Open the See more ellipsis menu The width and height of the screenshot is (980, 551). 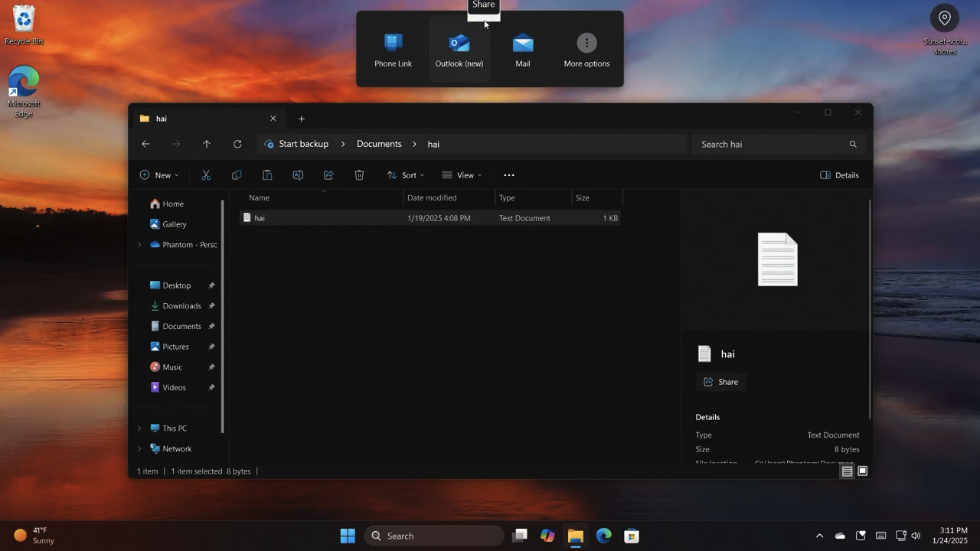coord(509,175)
